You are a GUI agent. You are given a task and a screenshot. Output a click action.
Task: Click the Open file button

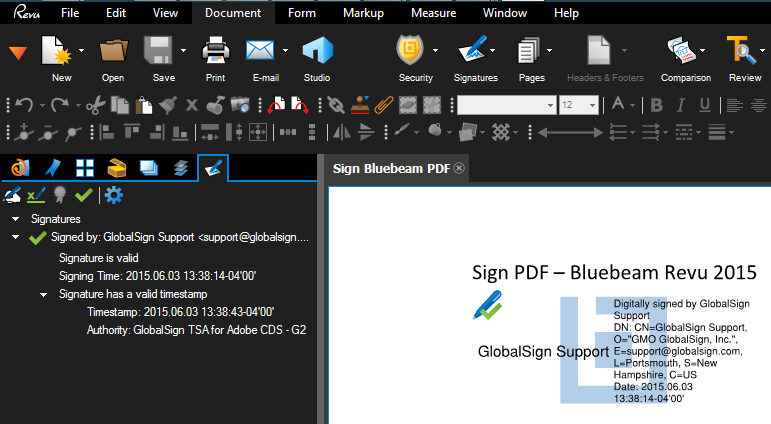(113, 56)
